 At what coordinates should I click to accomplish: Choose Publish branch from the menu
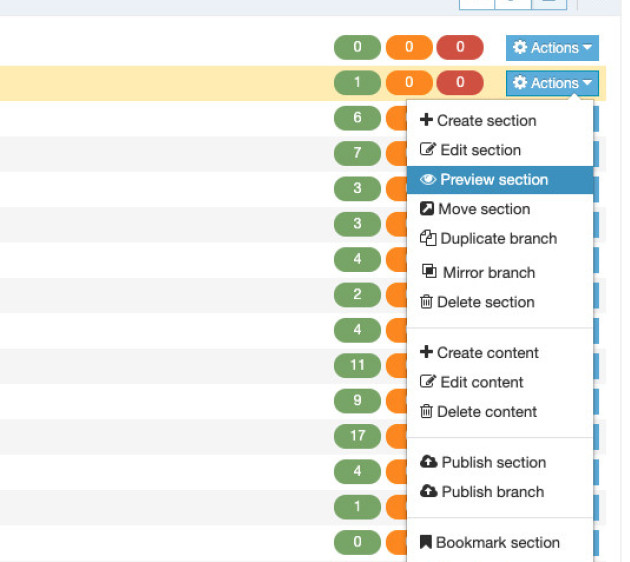pyautogui.click(x=492, y=492)
